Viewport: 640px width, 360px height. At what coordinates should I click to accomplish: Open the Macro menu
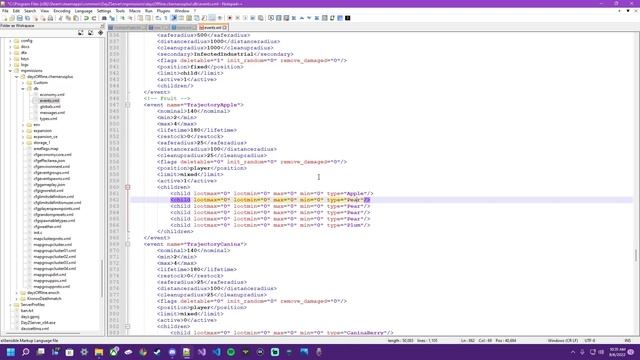click(x=135, y=11)
